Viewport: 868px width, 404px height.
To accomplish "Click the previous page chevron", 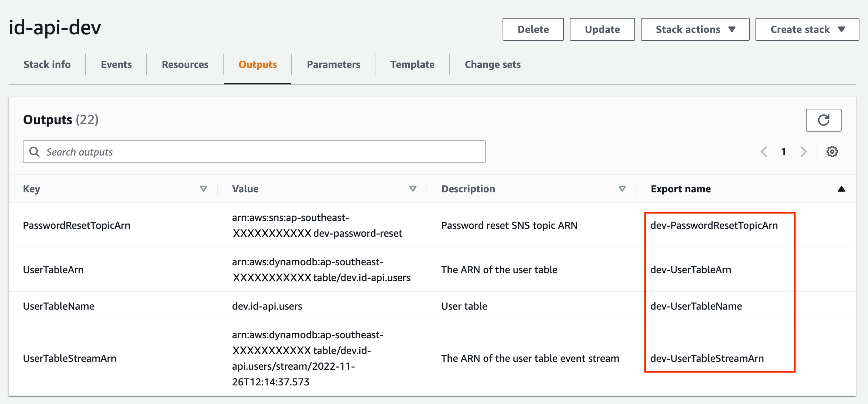I will pyautogui.click(x=764, y=152).
